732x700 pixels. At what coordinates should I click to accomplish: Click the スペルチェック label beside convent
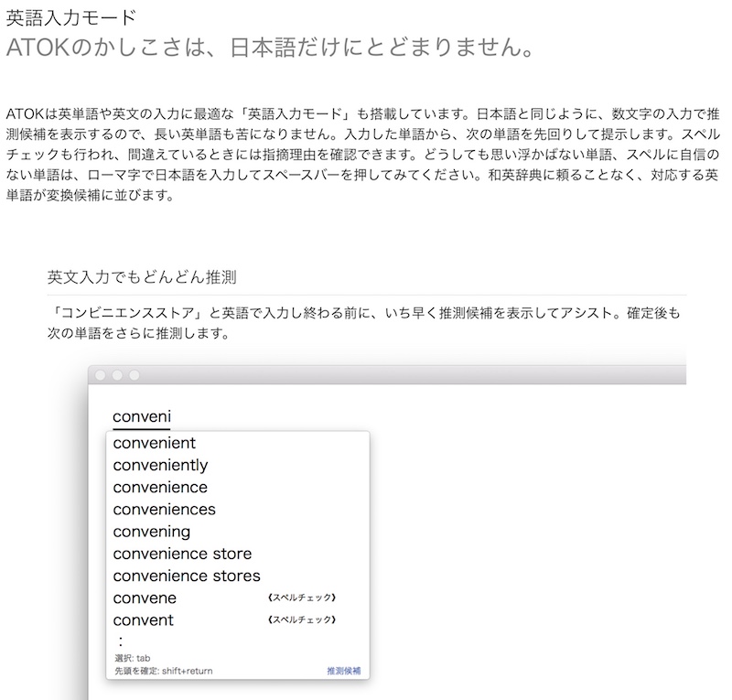(x=302, y=619)
